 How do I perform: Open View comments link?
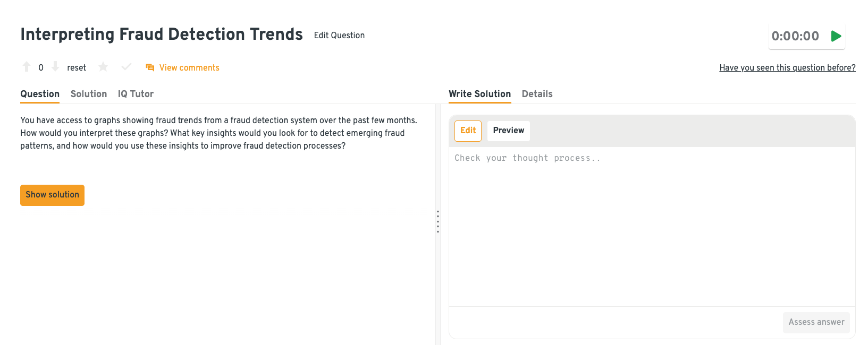click(189, 68)
